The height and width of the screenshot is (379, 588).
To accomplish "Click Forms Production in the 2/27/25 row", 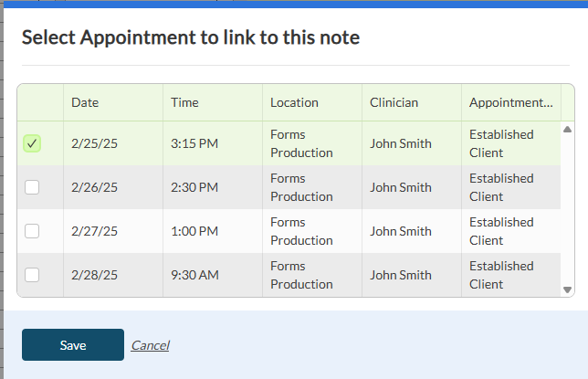I will pyautogui.click(x=301, y=231).
